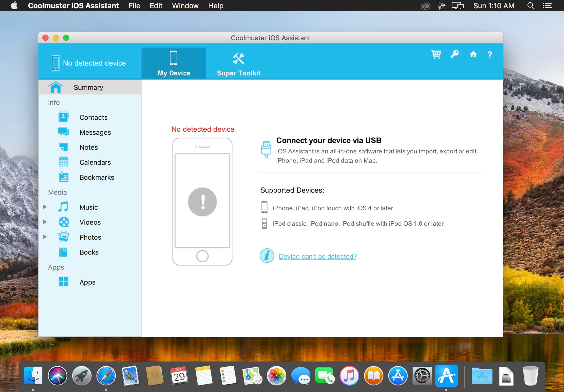564x392 pixels.
Task: Open Safari from the Dock
Action: 106,375
